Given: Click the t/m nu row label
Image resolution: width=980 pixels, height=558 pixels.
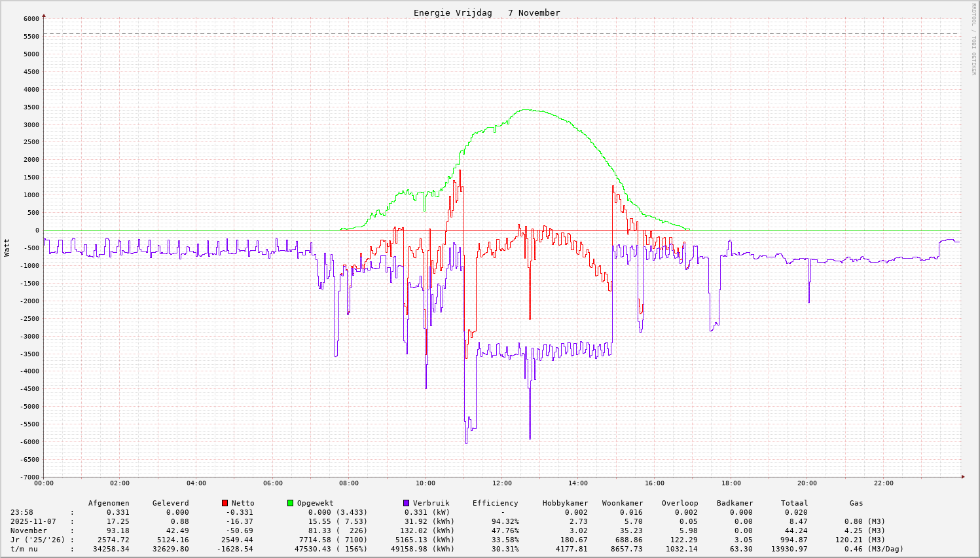Looking at the screenshot, I should (x=24, y=549).
